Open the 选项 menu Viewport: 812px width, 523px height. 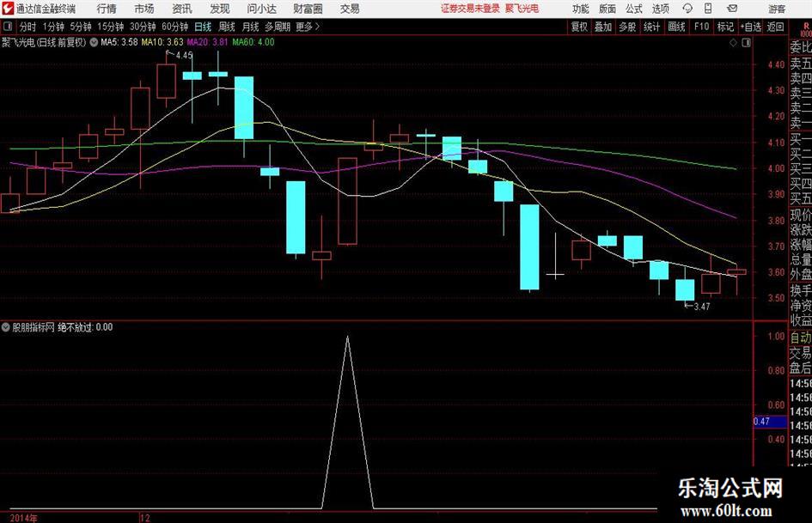660,9
